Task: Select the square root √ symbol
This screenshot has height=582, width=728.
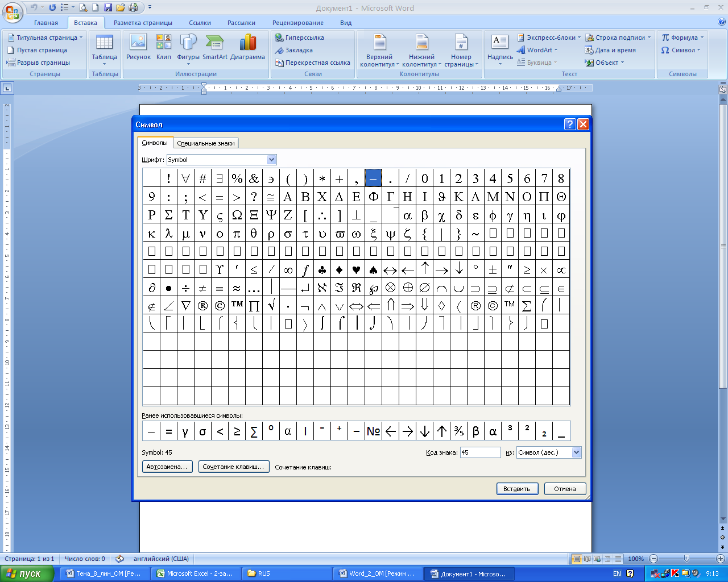Action: click(271, 306)
